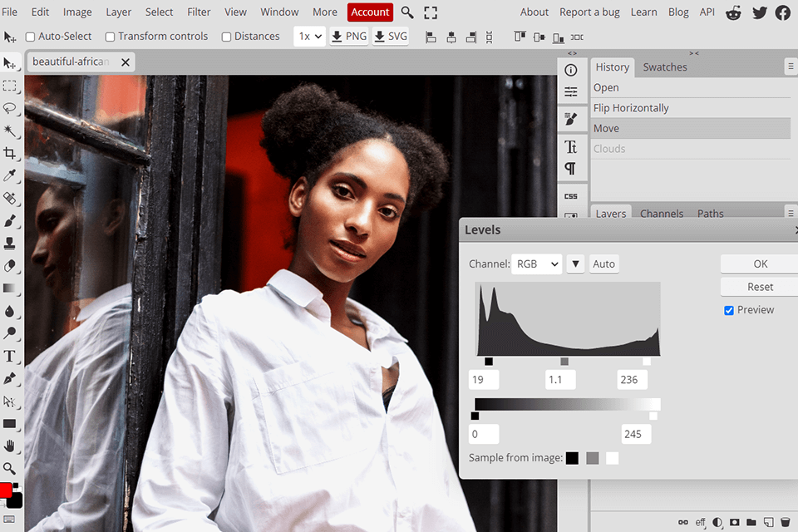The width and height of the screenshot is (798, 532).
Task: Click the search magnifier icon in menu bar
Action: [407, 12]
